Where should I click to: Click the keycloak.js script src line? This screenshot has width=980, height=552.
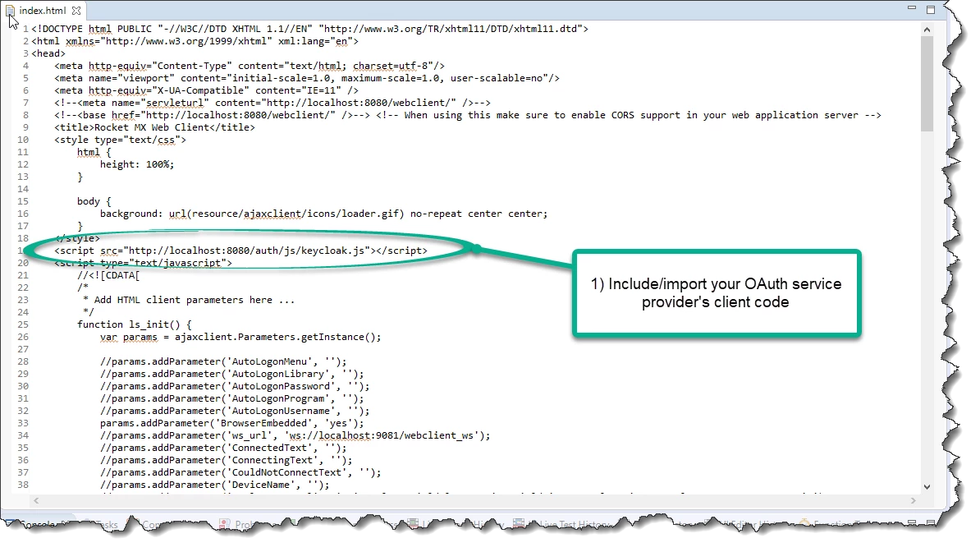(x=240, y=251)
